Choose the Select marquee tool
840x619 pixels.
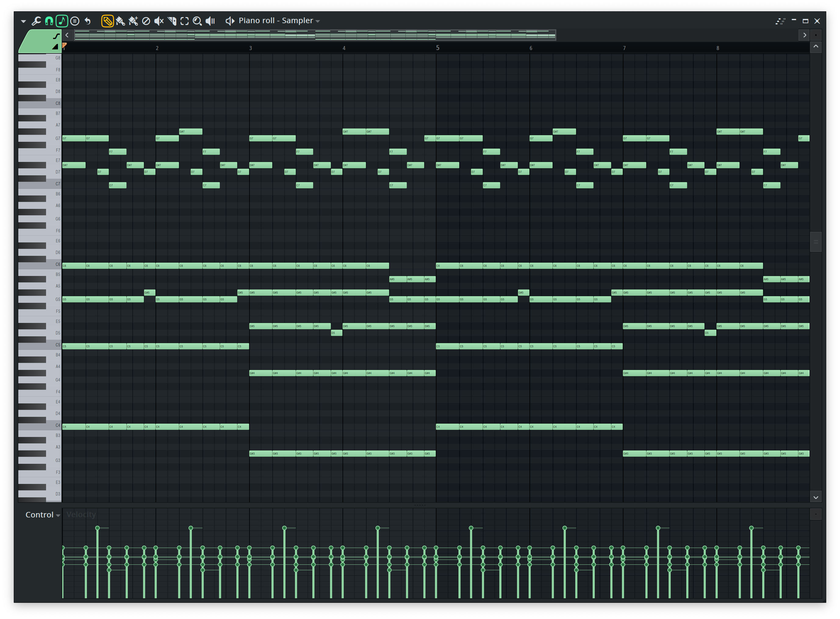[185, 21]
